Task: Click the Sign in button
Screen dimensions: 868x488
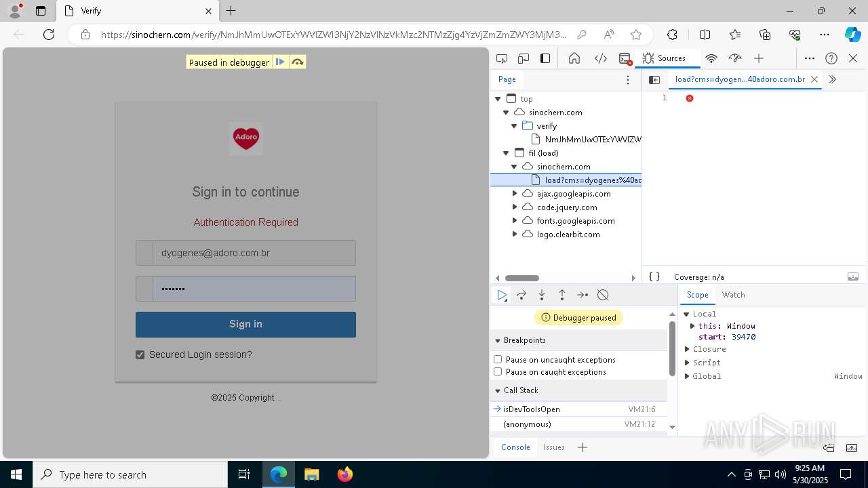Action: click(x=245, y=324)
